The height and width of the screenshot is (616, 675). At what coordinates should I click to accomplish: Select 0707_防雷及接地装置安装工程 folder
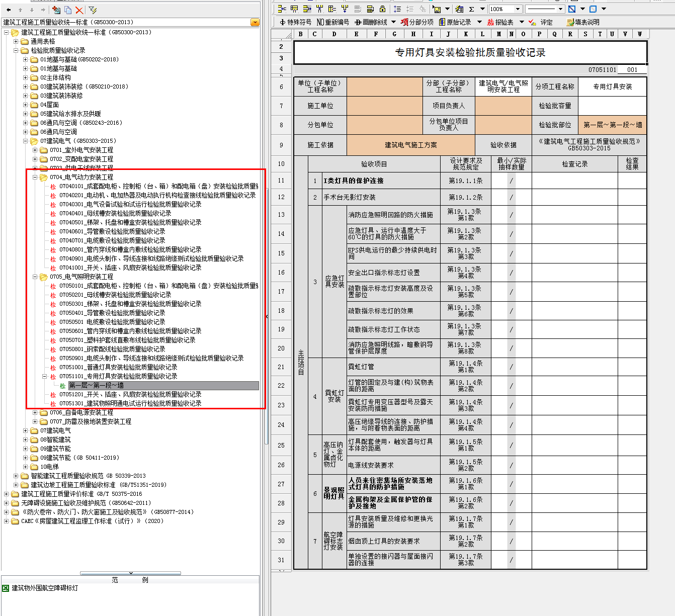coord(91,421)
